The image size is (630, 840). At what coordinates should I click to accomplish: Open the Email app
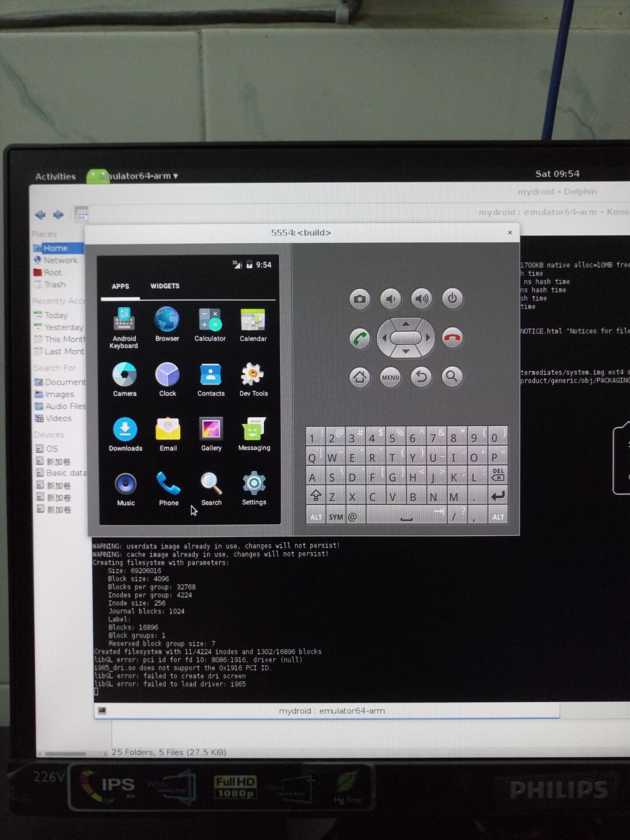[168, 434]
